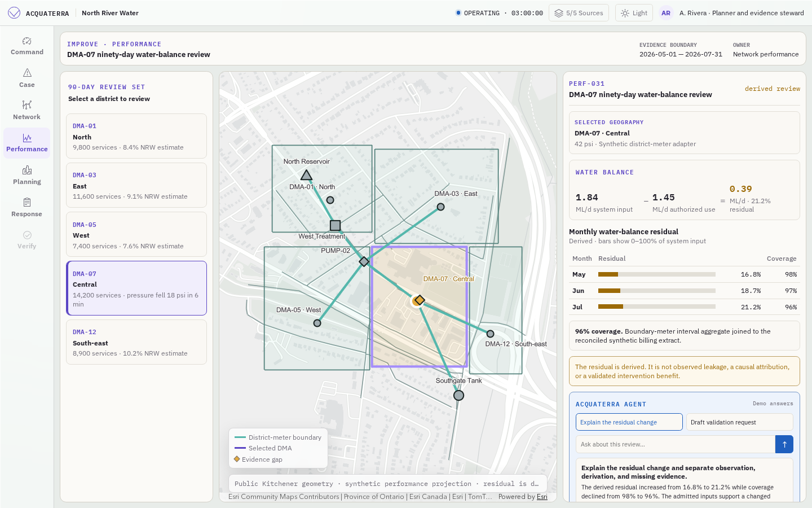Open the 5/5 Sources dropdown
Viewport: 812px width, 508px height.
579,13
